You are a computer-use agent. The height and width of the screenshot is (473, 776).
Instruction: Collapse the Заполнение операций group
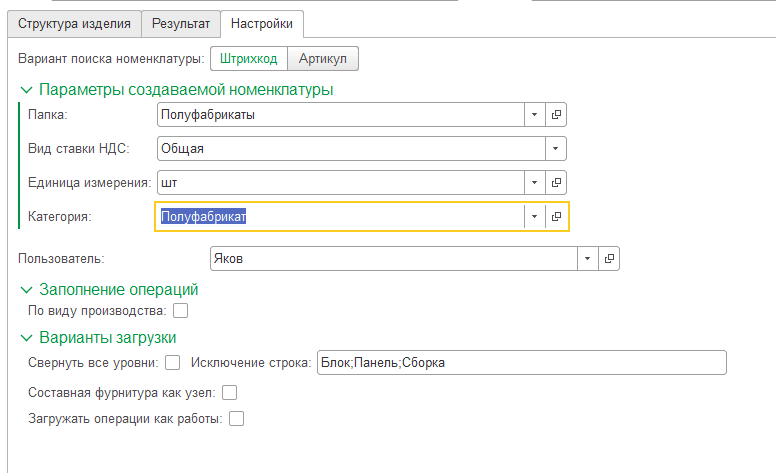[x=27, y=290]
